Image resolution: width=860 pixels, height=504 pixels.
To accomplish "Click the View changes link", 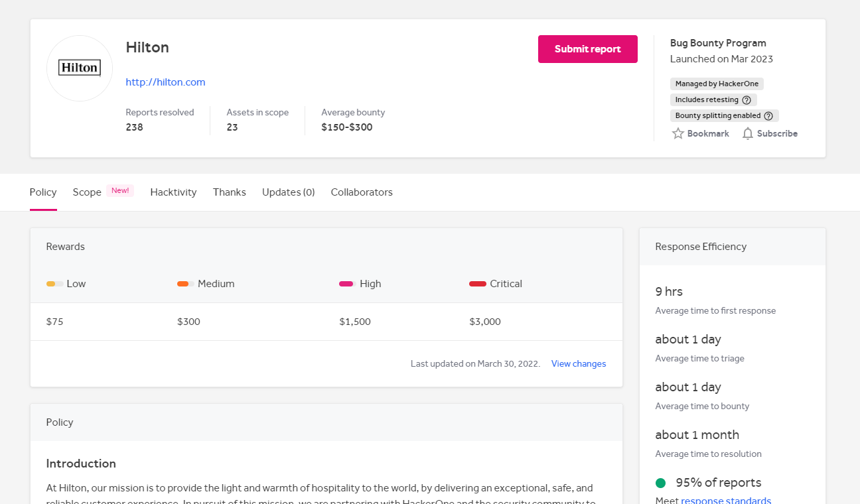I will 579,363.
